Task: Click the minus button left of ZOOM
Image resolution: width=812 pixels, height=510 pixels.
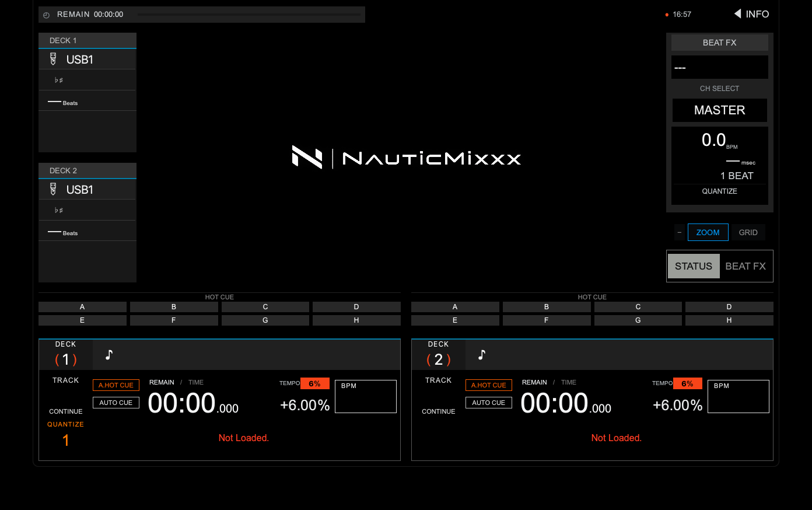Action: 680,232
